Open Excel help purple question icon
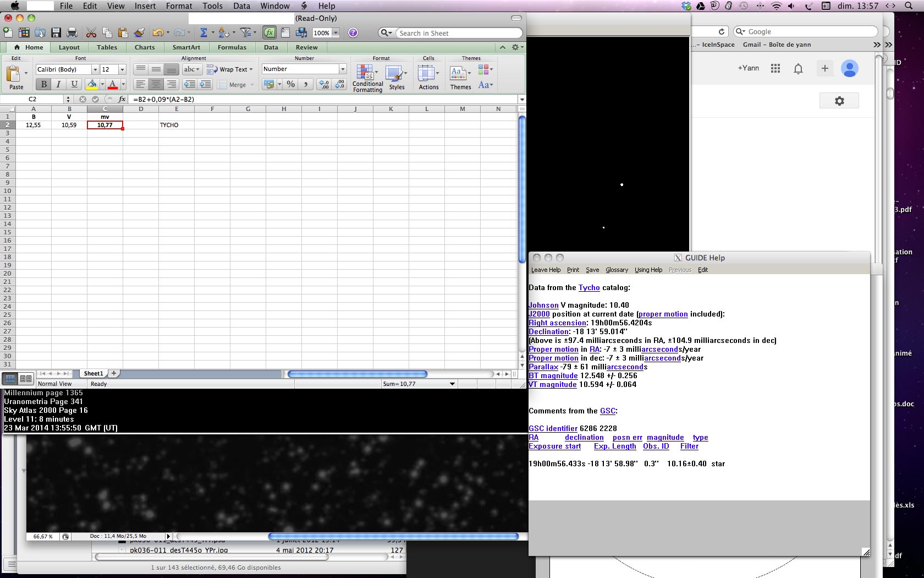924x578 pixels. click(x=353, y=32)
